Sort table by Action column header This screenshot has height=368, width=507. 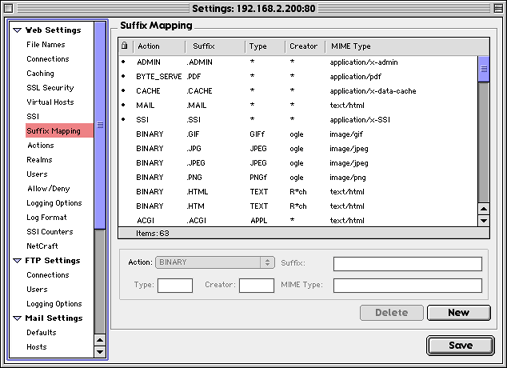(159, 46)
